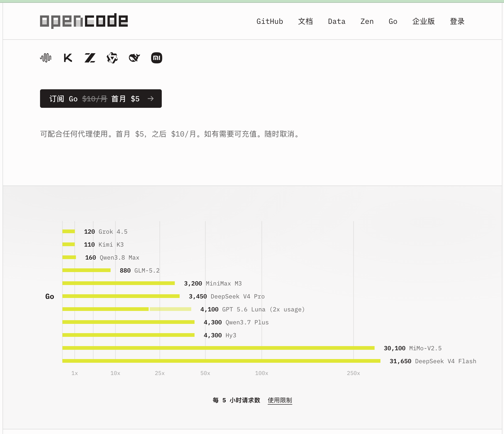Open the 企业版 page
This screenshot has width=504, height=434.
click(423, 21)
